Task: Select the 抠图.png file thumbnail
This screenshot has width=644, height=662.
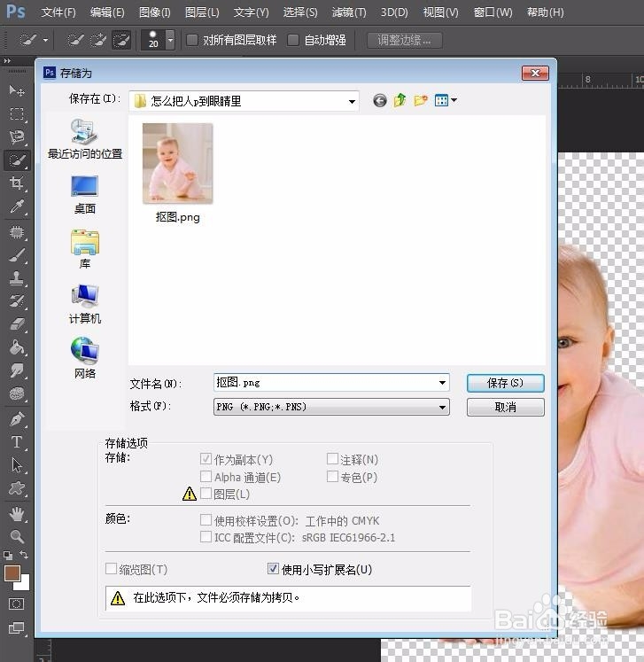Action: point(178,164)
